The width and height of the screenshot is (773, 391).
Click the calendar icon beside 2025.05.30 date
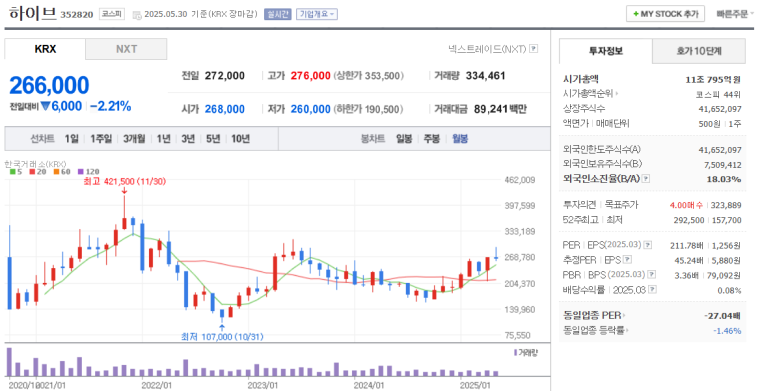point(137,15)
